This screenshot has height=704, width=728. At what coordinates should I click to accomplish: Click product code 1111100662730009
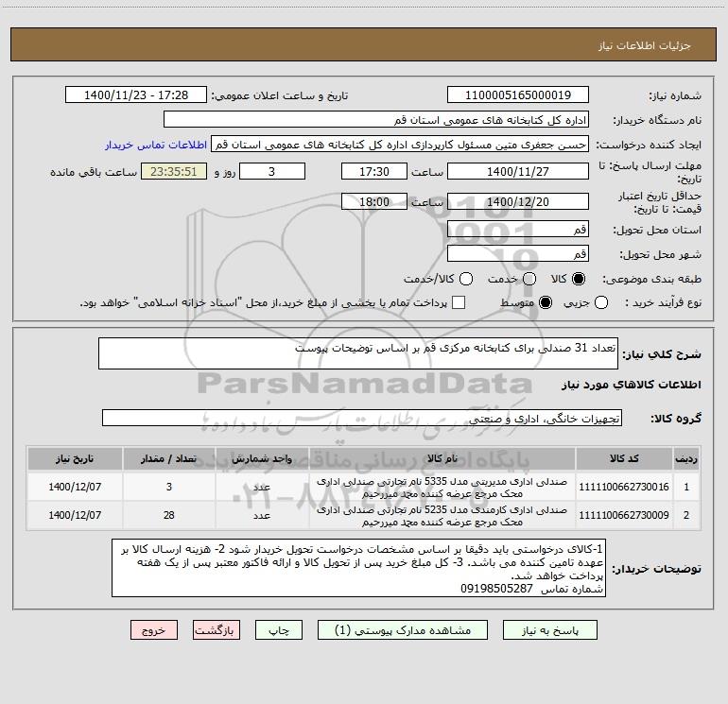(x=624, y=516)
